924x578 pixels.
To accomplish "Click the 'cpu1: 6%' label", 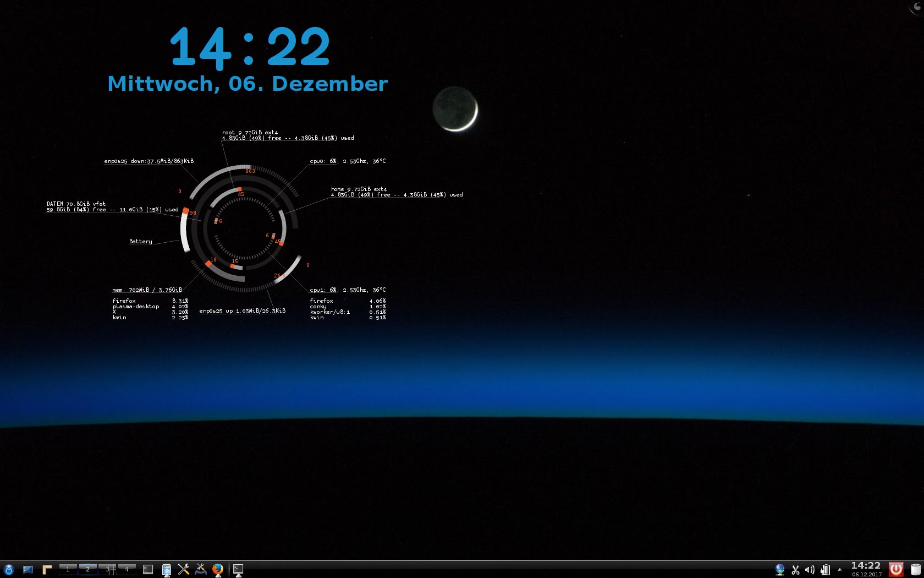I will point(348,290).
